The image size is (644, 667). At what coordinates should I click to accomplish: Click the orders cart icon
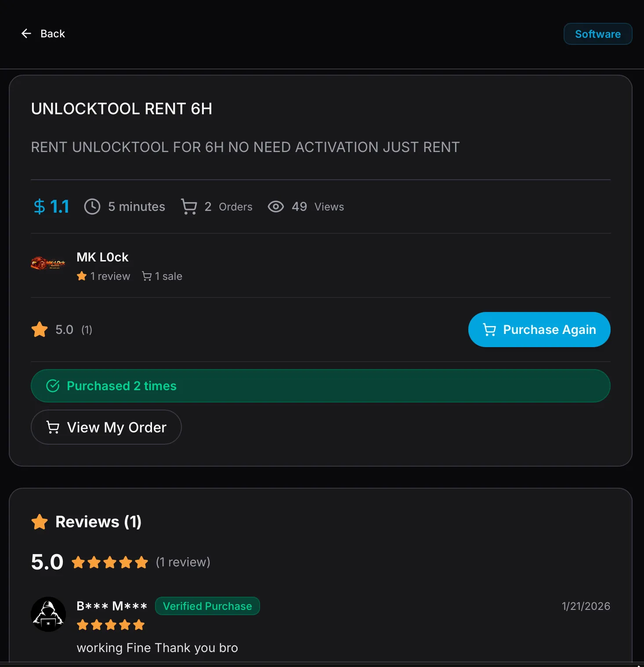pos(189,207)
